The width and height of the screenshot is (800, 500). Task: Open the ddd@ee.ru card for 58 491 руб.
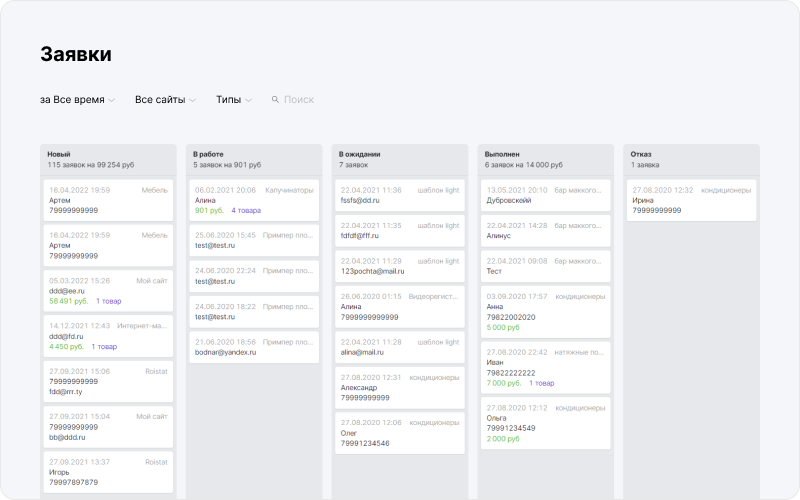coord(108,290)
